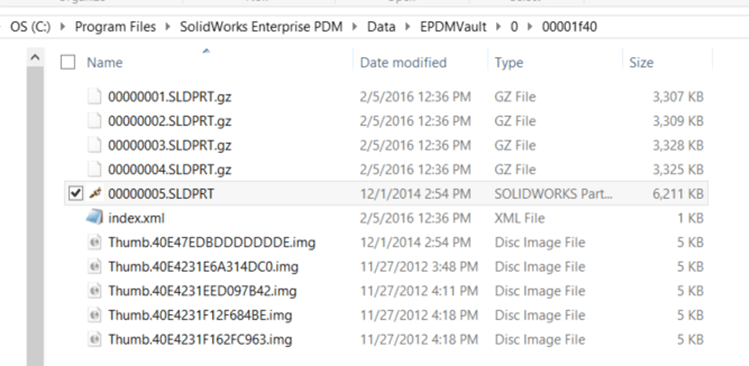Expand the arrow after Program Files in the path
This screenshot has height=366, width=749.
(168, 27)
